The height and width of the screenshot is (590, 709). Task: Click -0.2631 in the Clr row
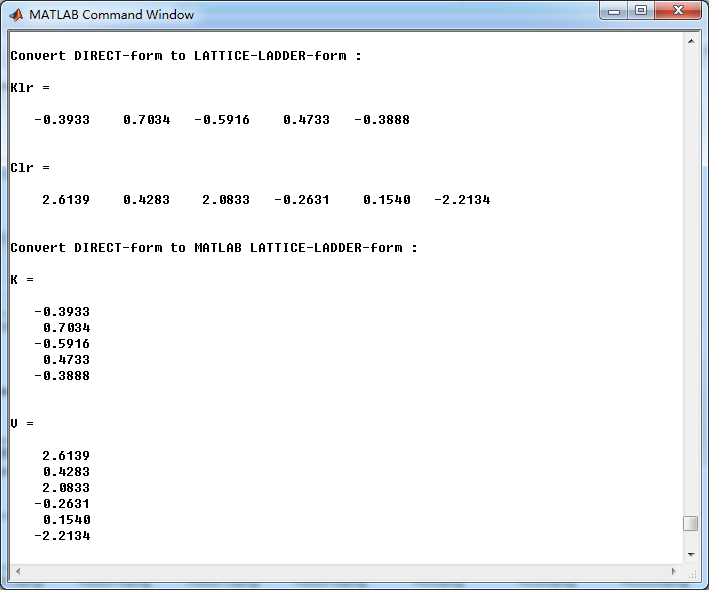[302, 199]
